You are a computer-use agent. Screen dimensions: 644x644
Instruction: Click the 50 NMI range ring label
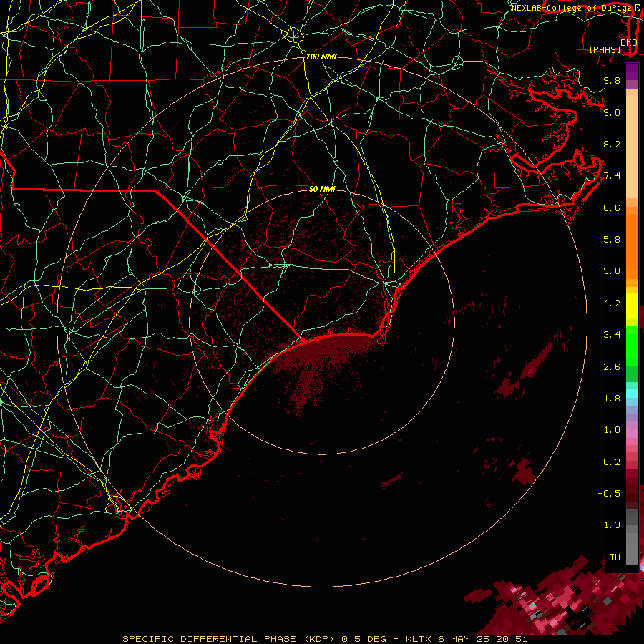pyautogui.click(x=322, y=190)
